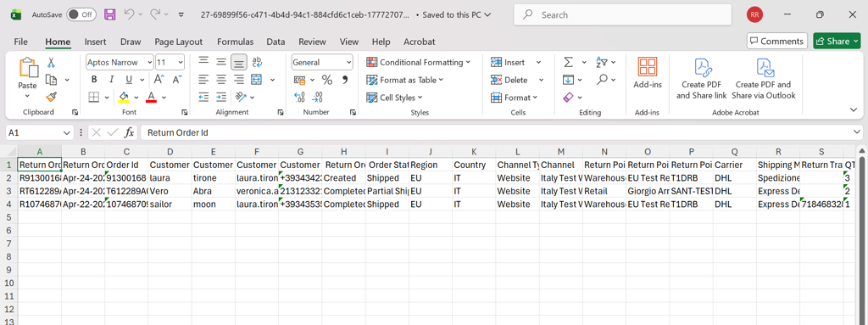868x325 pixels.
Task: Click the Search box
Action: point(622,15)
